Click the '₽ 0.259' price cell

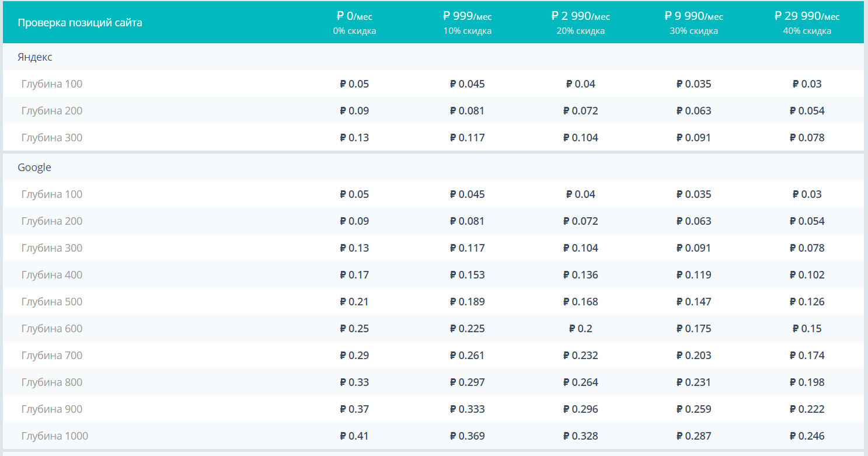point(694,409)
